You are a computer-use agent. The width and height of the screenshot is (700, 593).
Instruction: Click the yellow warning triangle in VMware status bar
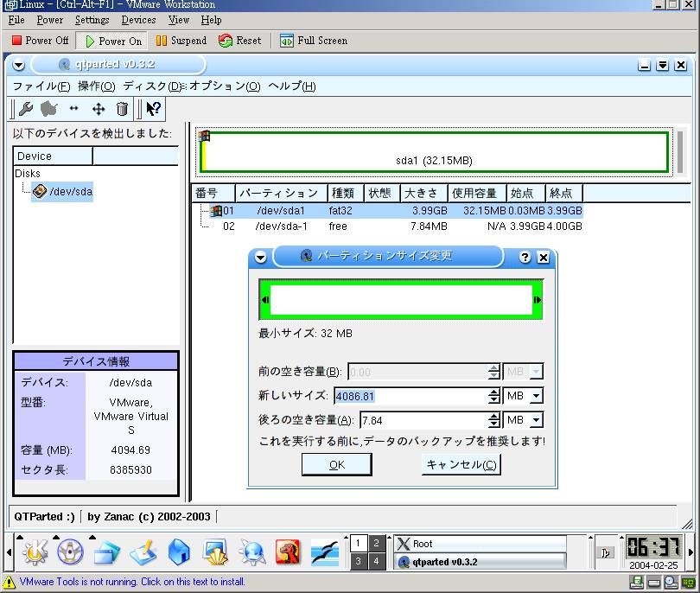pos(9,582)
